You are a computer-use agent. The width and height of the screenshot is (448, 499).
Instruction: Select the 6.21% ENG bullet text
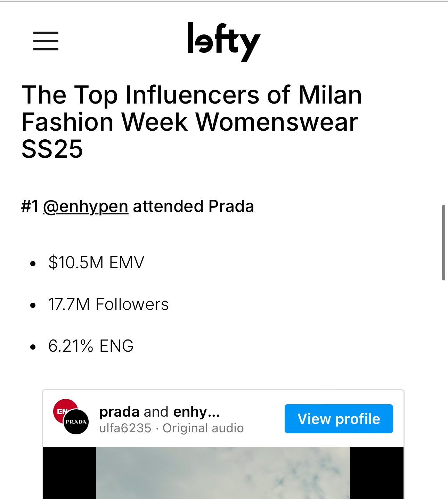(x=91, y=346)
